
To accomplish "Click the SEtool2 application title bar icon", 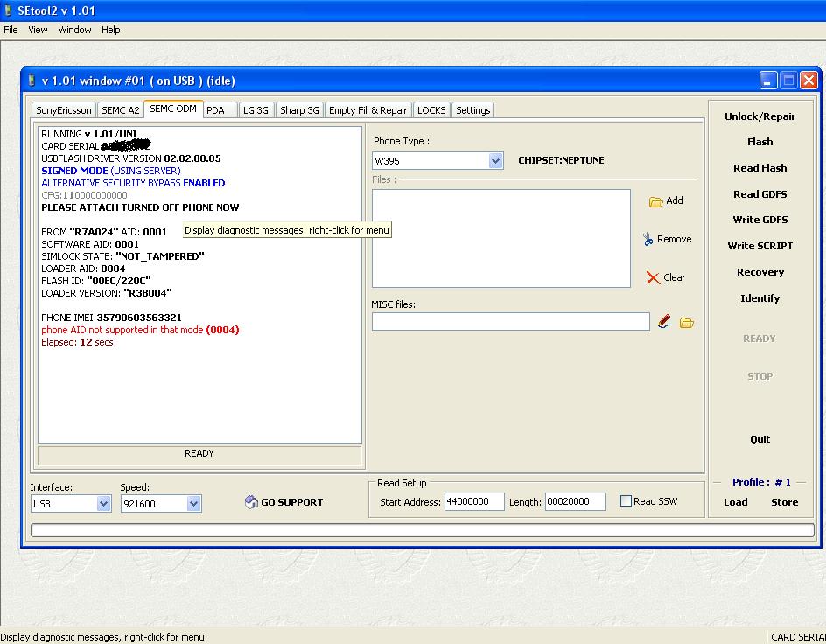I will click(x=8, y=10).
